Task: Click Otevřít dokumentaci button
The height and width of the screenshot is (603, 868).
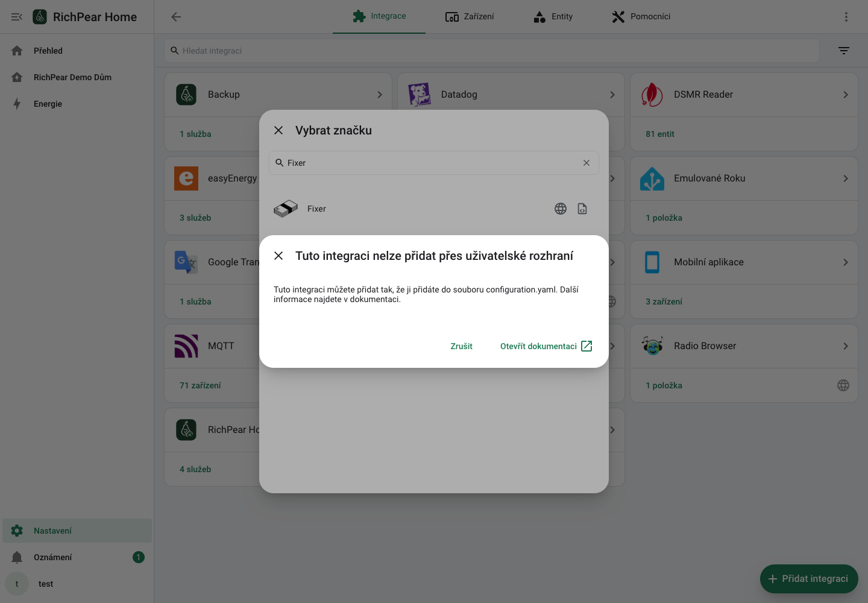Action: (x=546, y=346)
